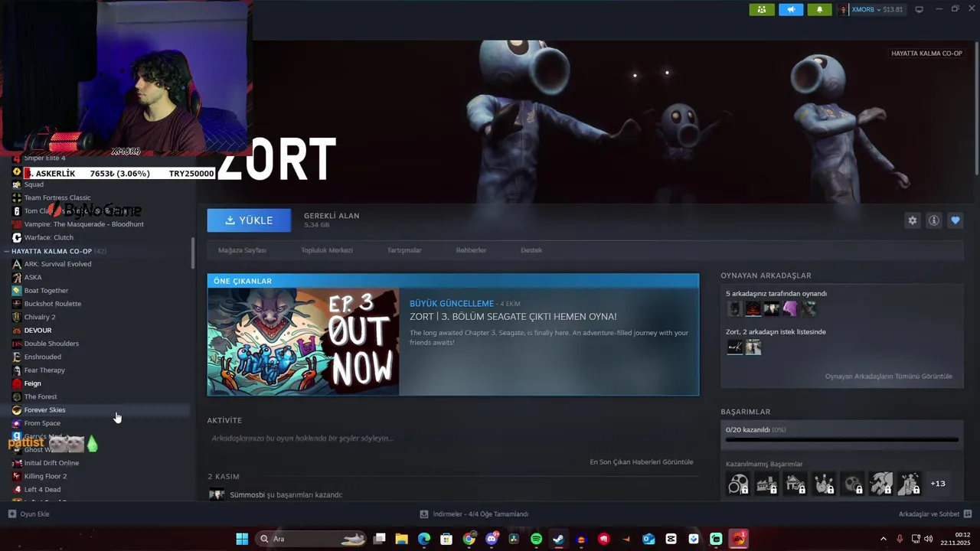
Task: Open Microsoft Edge from the taskbar
Action: (x=424, y=539)
